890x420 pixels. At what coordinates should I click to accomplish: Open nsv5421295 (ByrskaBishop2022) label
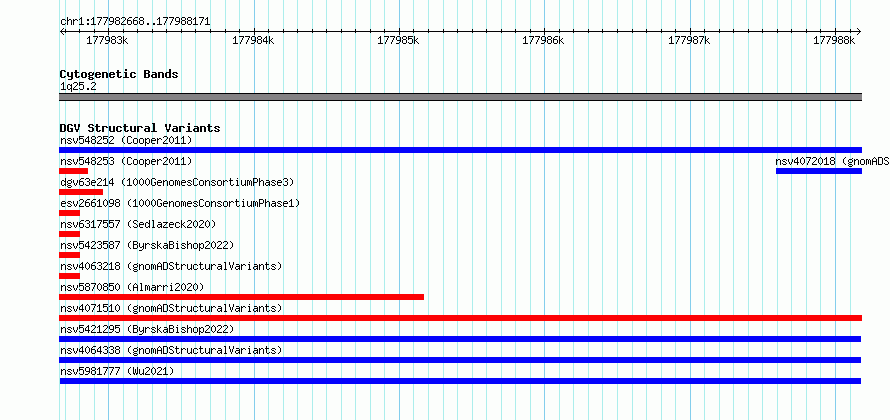(147, 329)
